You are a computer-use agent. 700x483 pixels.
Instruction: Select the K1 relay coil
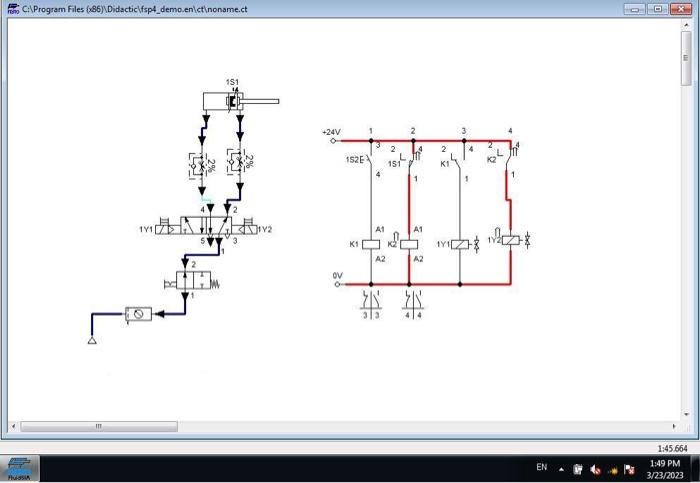click(x=371, y=244)
